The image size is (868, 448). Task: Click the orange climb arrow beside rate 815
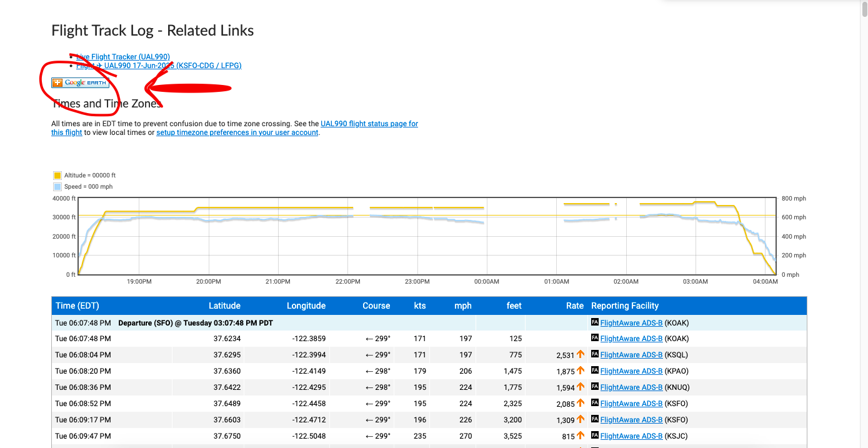[581, 436]
